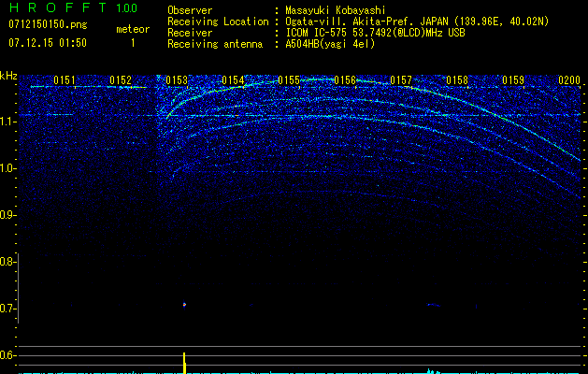The width and height of the screenshot is (588, 374).
Task: Select the A504HB(yagi 4el) antenna text
Action: [x=330, y=44]
